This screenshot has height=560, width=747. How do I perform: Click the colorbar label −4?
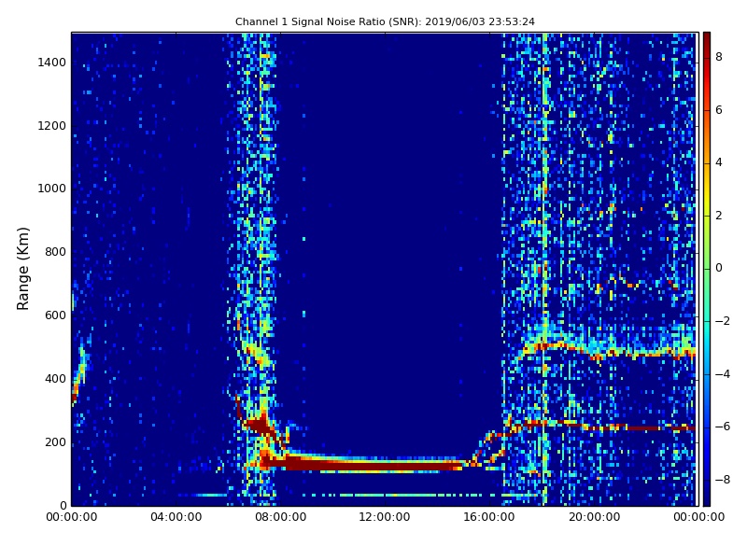(722, 374)
